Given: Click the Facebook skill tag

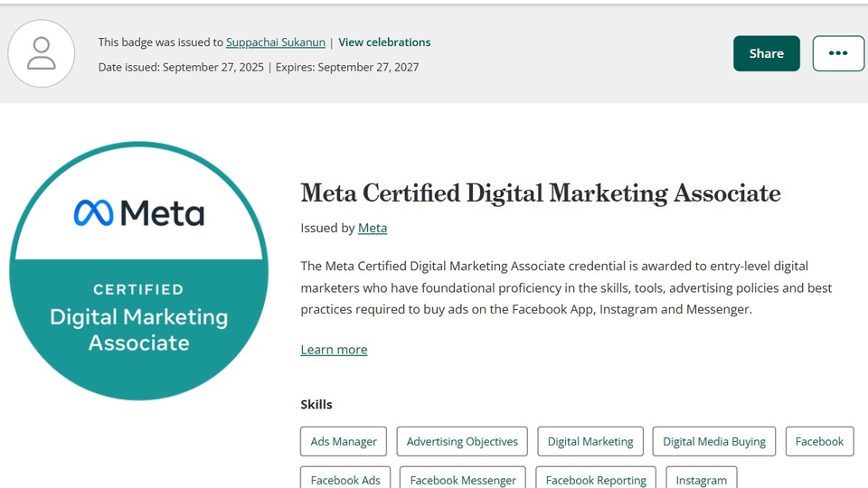Looking at the screenshot, I should click(x=819, y=442).
